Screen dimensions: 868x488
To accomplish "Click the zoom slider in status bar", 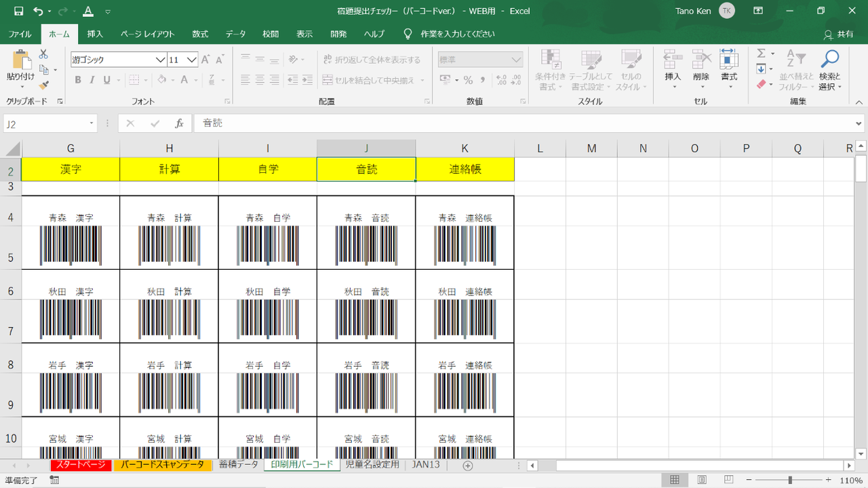I will point(790,480).
